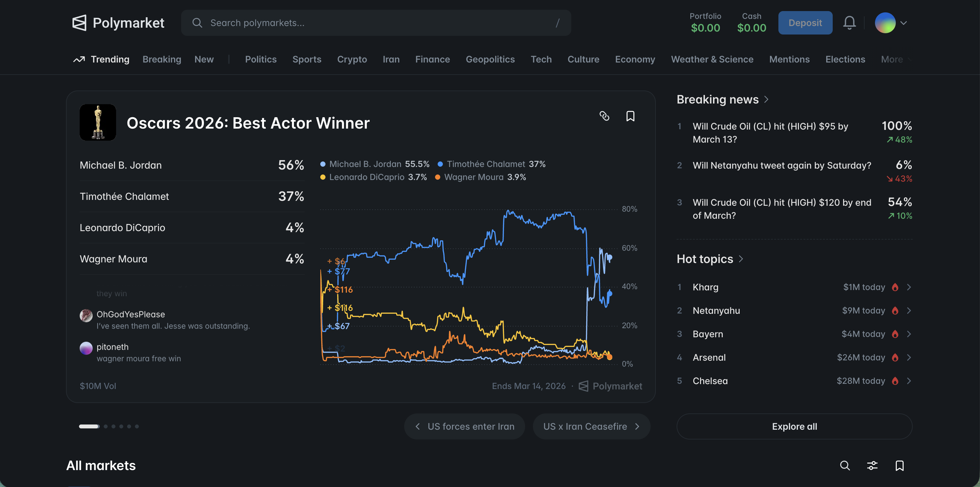Focus the Search polymarkets input field
980x487 pixels.
coord(376,23)
